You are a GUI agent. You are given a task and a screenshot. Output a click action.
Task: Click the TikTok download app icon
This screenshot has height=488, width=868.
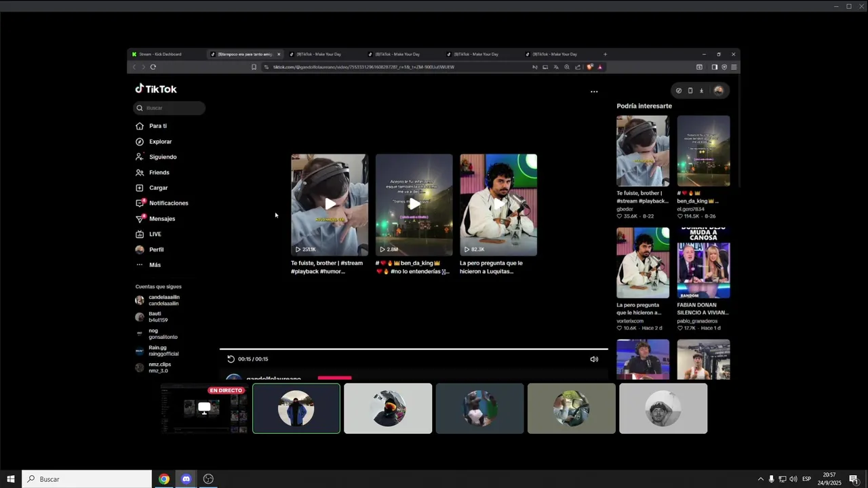click(702, 91)
